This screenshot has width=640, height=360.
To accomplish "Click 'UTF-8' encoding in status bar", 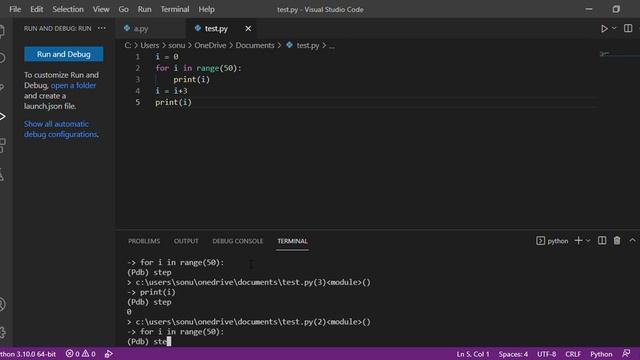I will tap(547, 354).
